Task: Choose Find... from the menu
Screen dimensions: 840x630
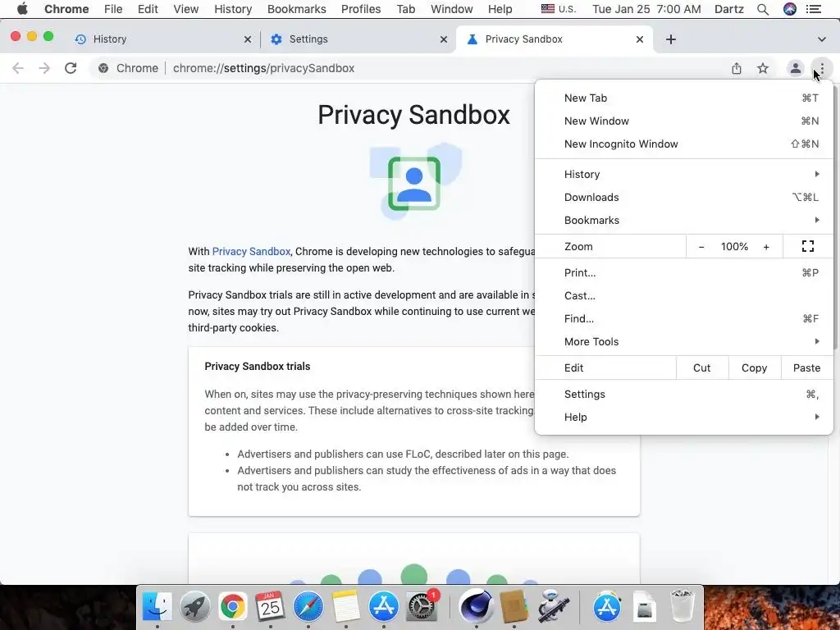Action: pos(684,319)
